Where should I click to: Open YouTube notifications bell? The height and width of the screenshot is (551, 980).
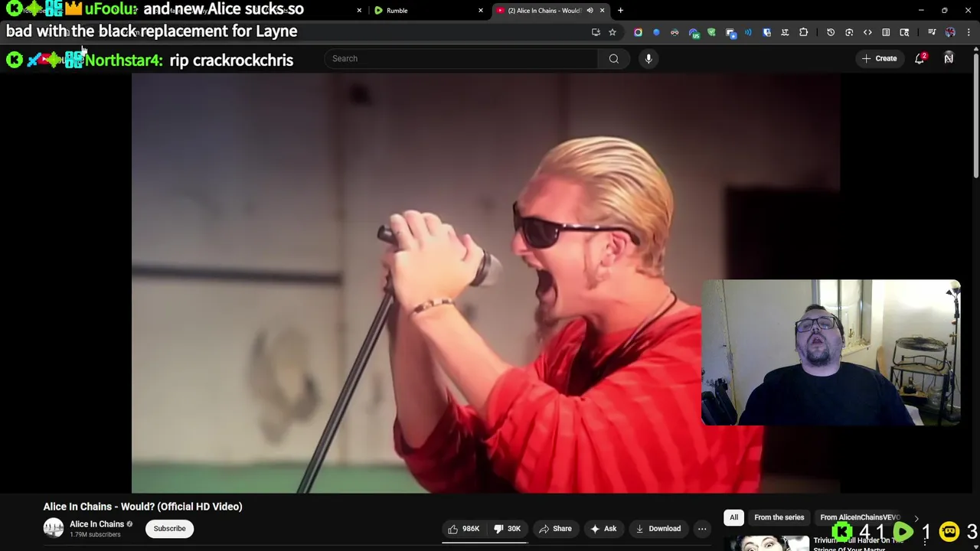click(x=920, y=58)
